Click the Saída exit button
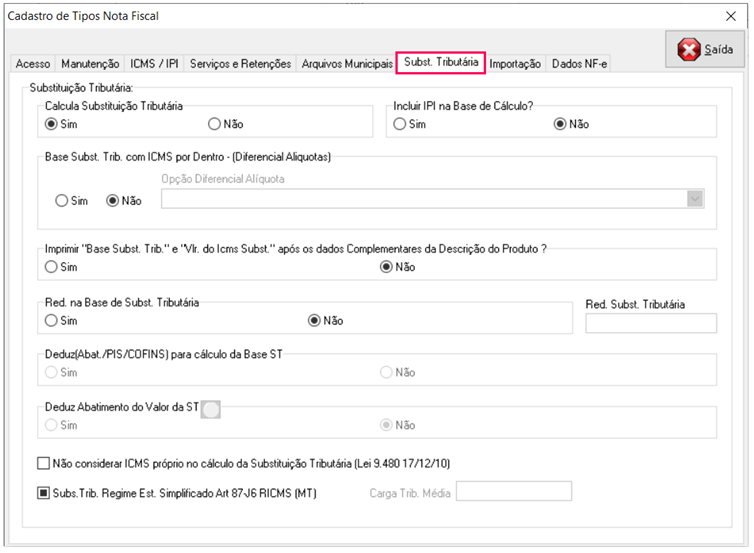Viewport: 754px width, 553px height. click(x=705, y=49)
